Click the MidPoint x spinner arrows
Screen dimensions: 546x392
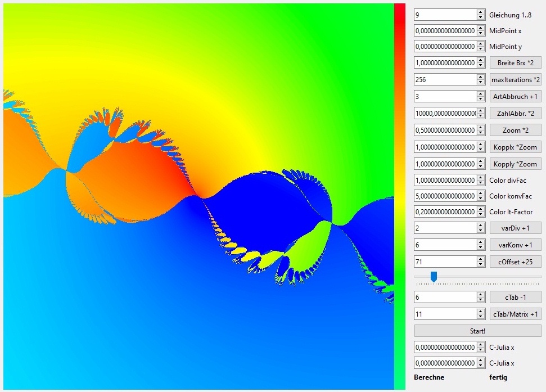(x=481, y=30)
